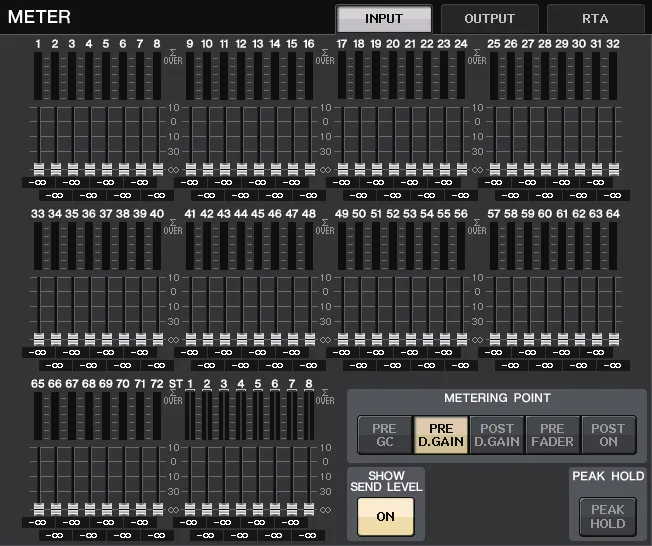The width and height of the screenshot is (652, 546).
Task: Click Σ OVER indicator after channel 8
Action: [x=173, y=57]
